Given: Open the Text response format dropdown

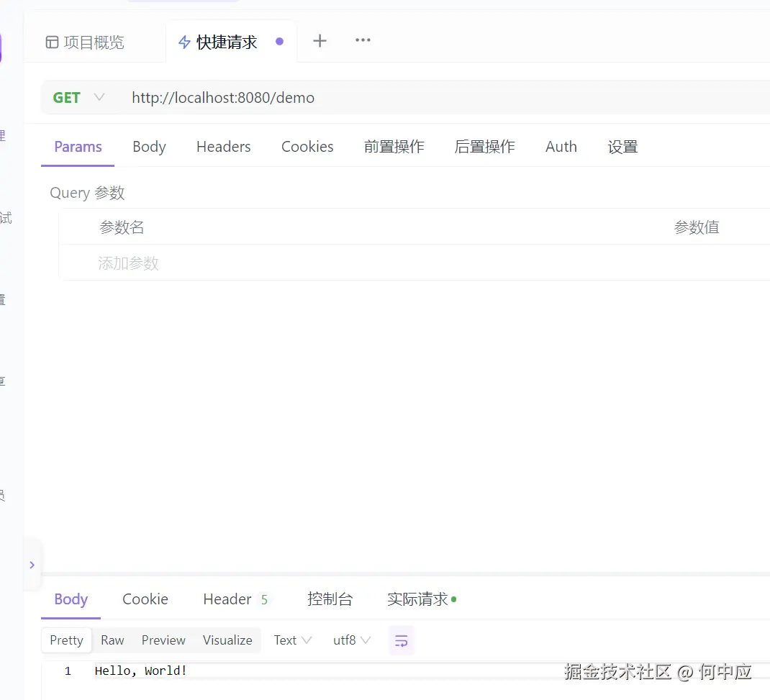Looking at the screenshot, I should 291,640.
